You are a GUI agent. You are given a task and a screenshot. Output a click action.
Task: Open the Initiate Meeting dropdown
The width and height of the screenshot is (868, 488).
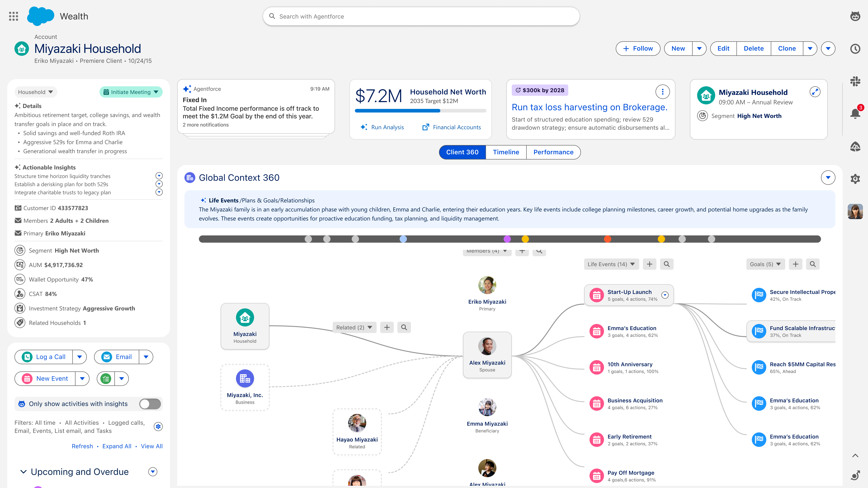tap(131, 92)
